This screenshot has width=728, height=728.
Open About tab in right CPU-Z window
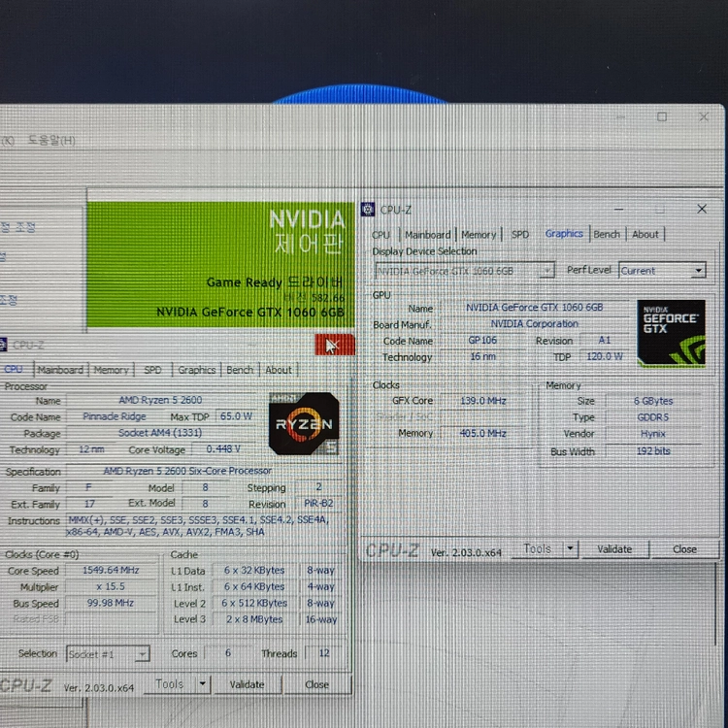pyautogui.click(x=645, y=235)
